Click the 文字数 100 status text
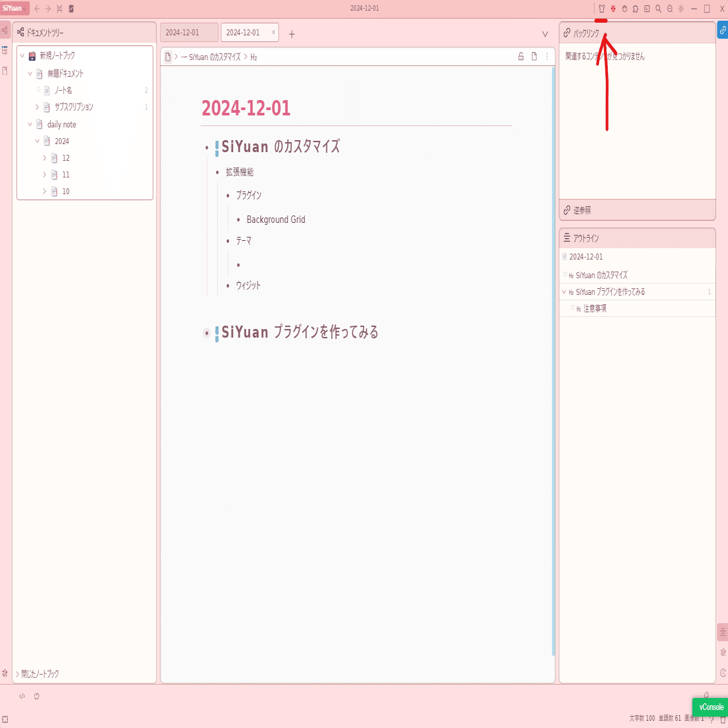This screenshot has width=728, height=728. pos(642,718)
